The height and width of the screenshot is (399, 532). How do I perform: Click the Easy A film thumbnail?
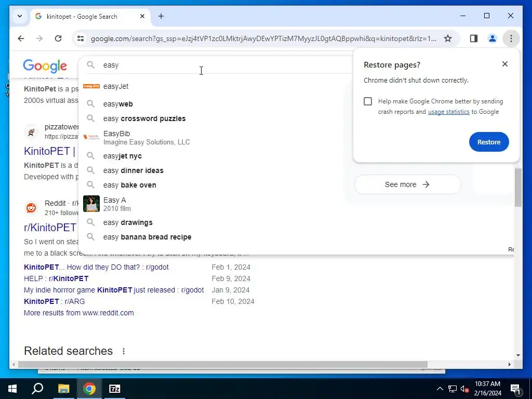pos(91,204)
